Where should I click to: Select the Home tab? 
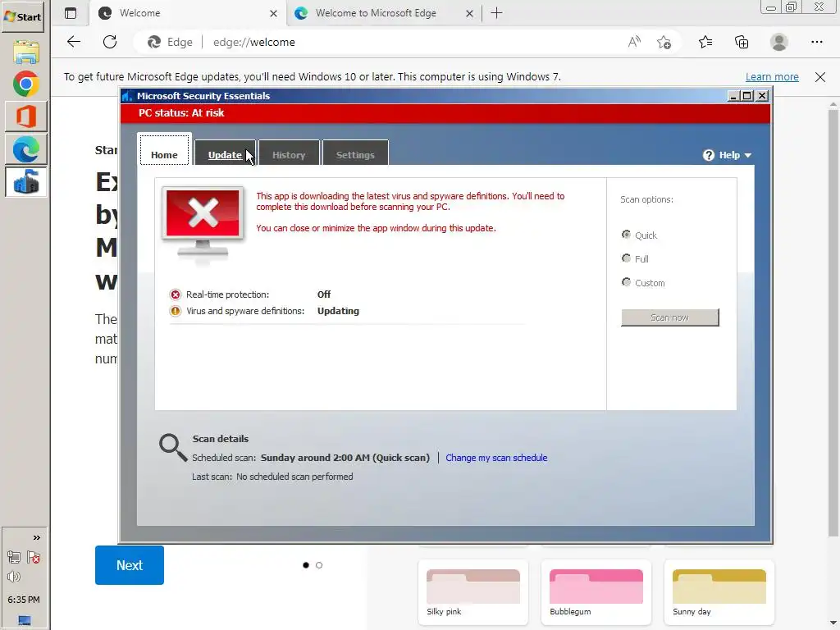pyautogui.click(x=164, y=151)
